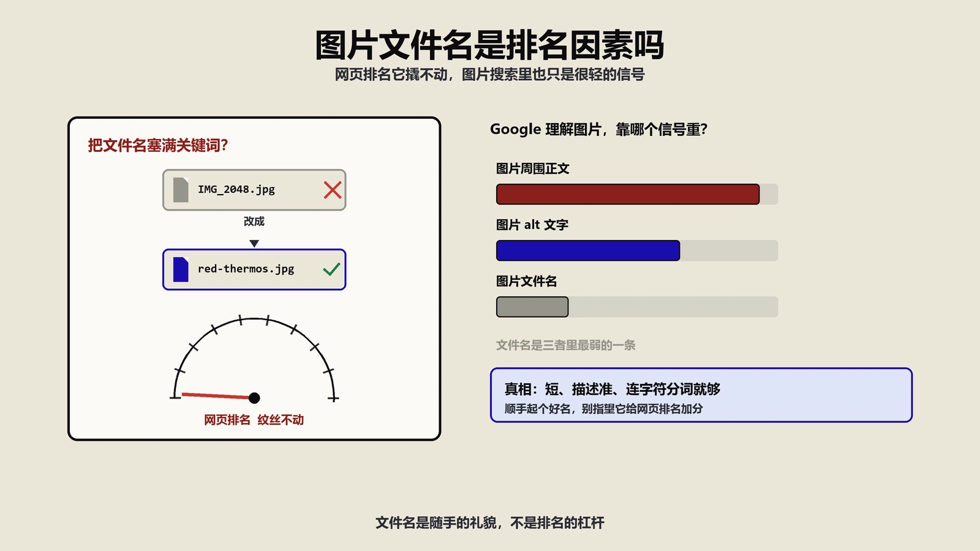Image resolution: width=980 pixels, height=551 pixels.
Task: Click the label 图片文件名 above gray bar
Action: click(x=527, y=281)
